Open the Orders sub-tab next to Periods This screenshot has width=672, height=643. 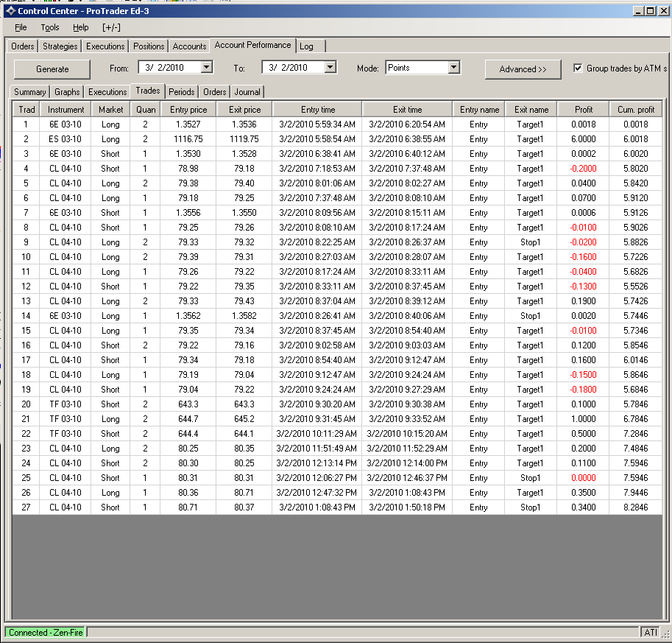(x=214, y=92)
